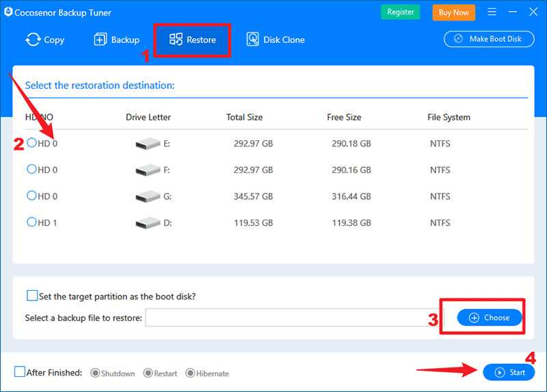The height and width of the screenshot is (392, 547).
Task: Click the Cocosenor shield logo icon
Action: [x=8, y=12]
